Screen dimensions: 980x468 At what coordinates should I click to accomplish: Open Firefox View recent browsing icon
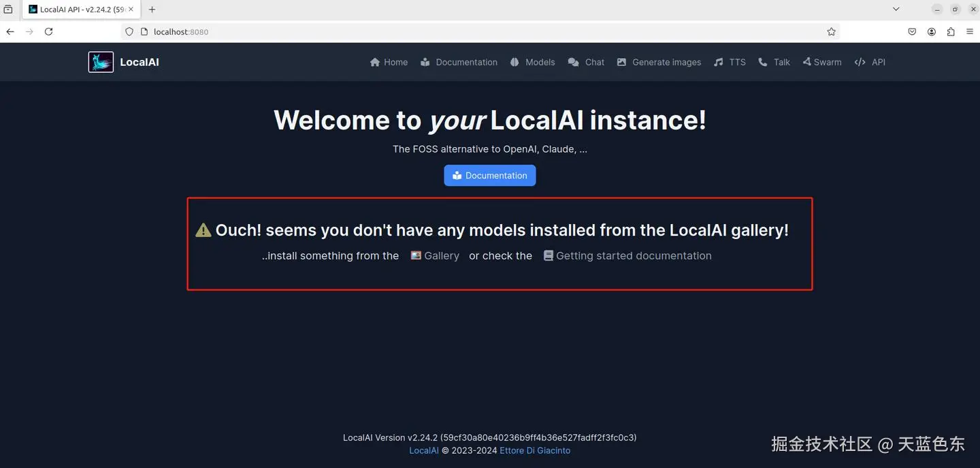(8, 10)
